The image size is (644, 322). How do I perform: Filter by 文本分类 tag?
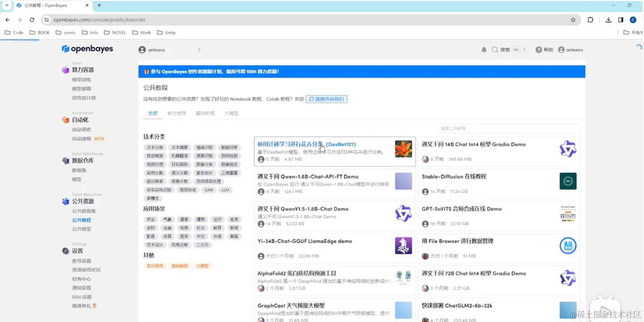[155, 148]
